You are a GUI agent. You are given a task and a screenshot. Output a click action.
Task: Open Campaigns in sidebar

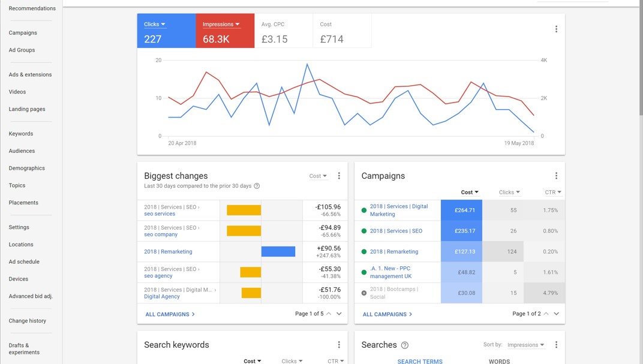pos(23,33)
